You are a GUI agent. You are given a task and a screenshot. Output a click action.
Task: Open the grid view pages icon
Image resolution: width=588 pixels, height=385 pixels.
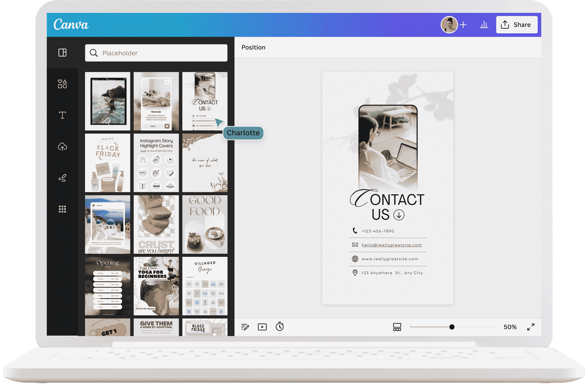pyautogui.click(x=397, y=327)
